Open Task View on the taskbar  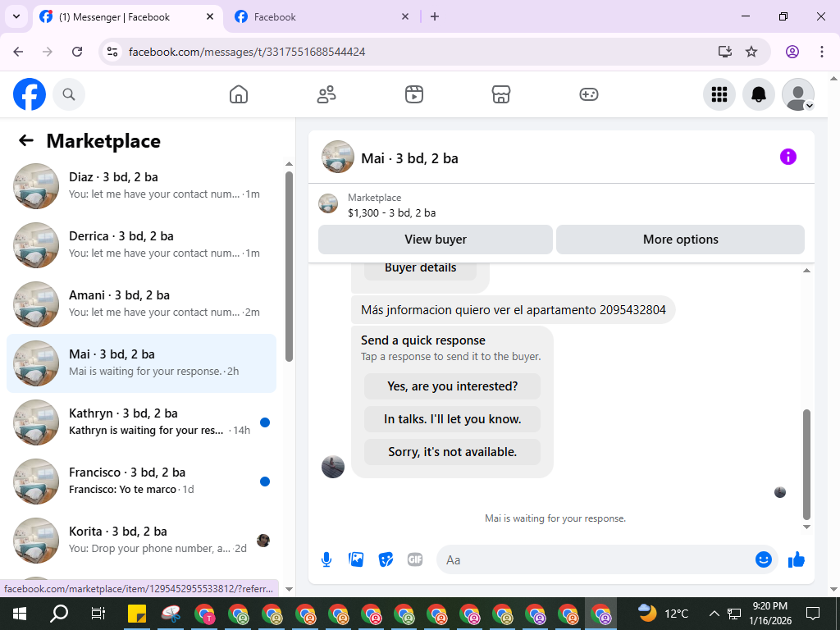(98, 614)
